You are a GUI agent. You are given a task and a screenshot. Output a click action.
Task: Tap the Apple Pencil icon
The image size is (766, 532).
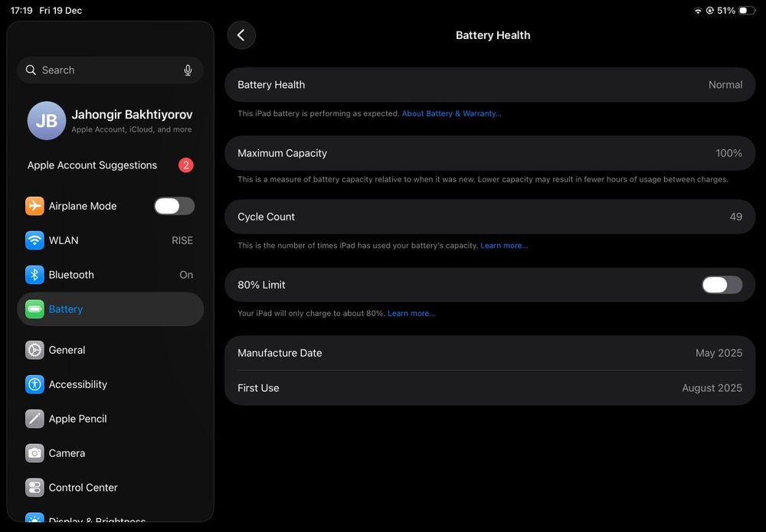34,419
